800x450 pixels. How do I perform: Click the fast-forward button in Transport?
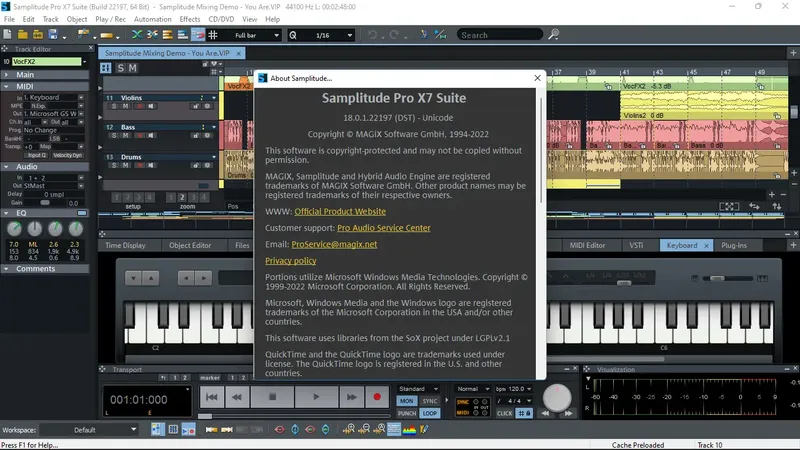pos(352,396)
